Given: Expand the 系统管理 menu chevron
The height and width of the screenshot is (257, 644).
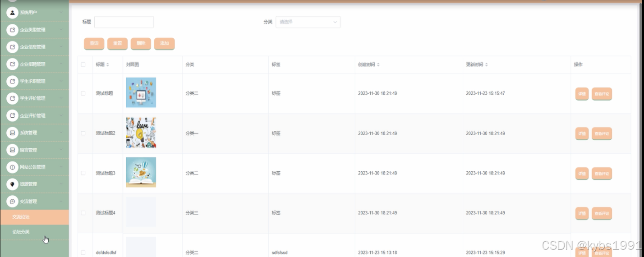Looking at the screenshot, I should point(61,132).
